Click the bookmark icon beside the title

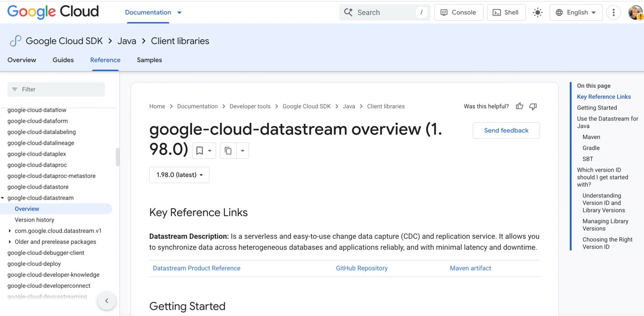click(200, 151)
